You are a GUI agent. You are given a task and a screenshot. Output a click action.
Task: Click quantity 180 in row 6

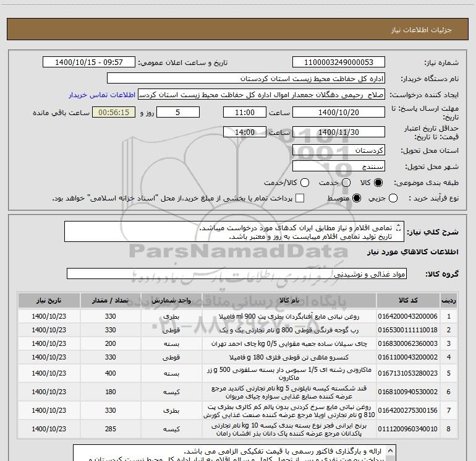click(111, 392)
